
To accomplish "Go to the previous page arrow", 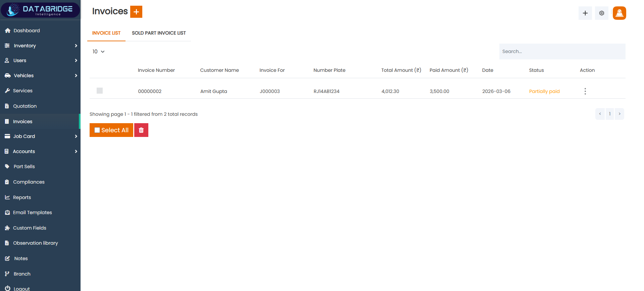I will click(x=600, y=114).
